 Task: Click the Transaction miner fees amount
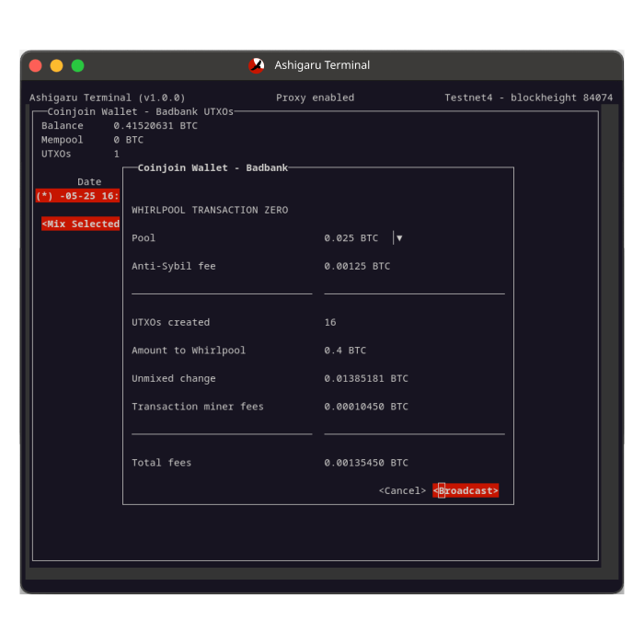[x=365, y=407]
